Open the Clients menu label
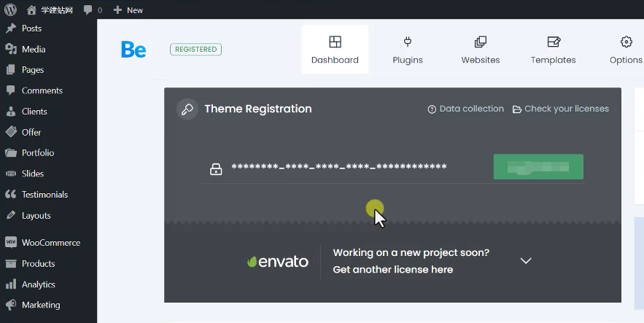Image resolution: width=644 pixels, height=323 pixels. 34,112
